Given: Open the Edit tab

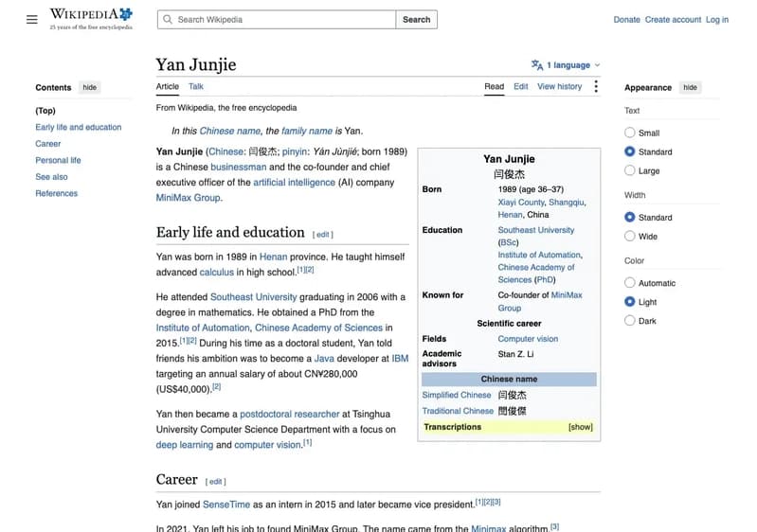Looking at the screenshot, I should 520,86.
